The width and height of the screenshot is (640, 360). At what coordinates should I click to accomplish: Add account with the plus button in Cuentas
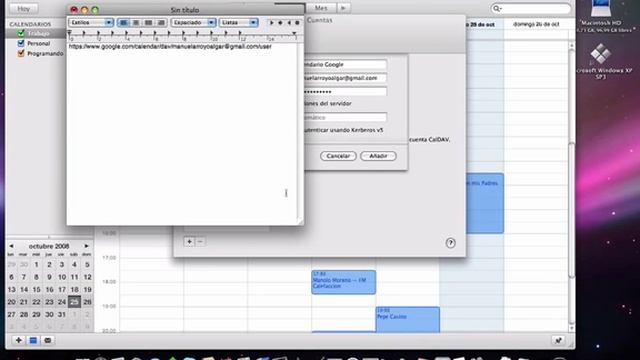click(189, 242)
